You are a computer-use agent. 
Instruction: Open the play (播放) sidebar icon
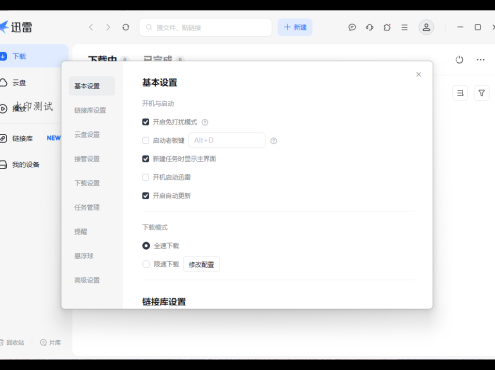click(3, 109)
